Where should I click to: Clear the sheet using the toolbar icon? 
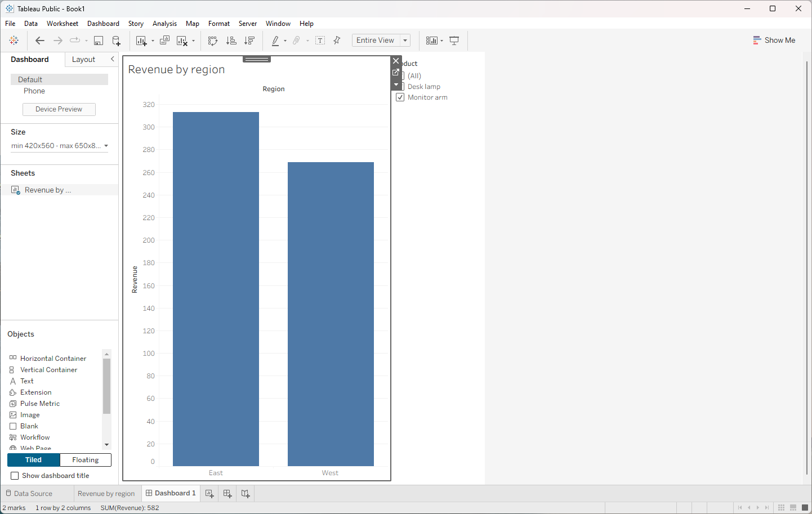pyautogui.click(x=182, y=41)
